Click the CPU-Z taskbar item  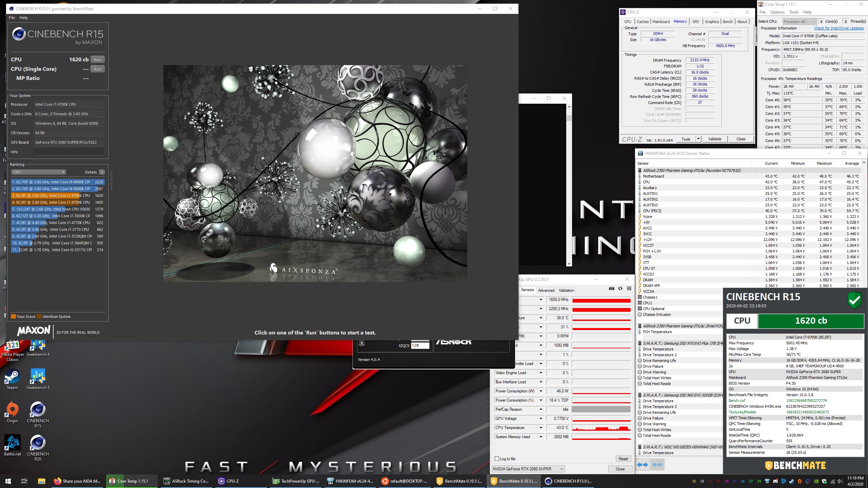point(241,481)
